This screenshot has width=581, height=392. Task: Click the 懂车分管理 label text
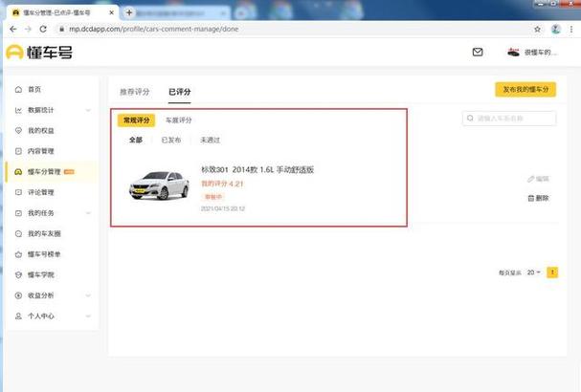click(x=44, y=172)
